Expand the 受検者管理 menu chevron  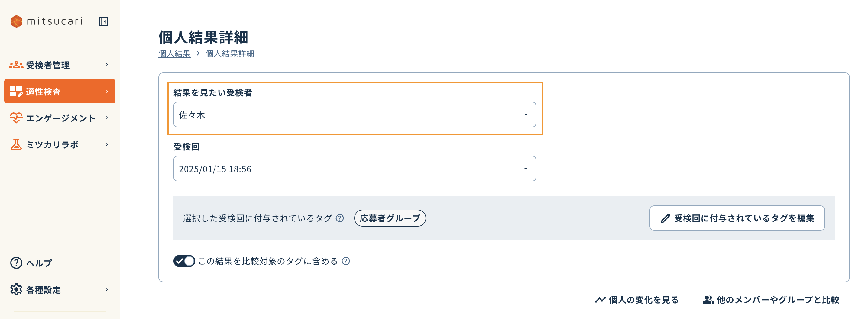pyautogui.click(x=107, y=65)
